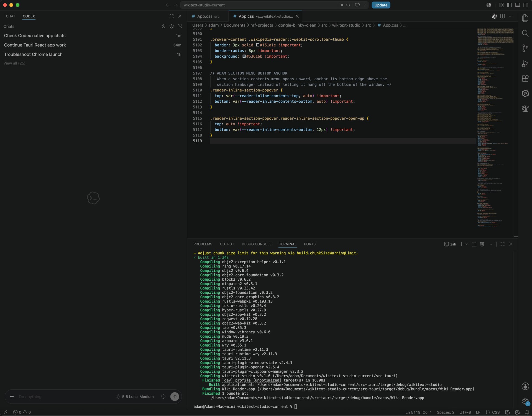Open the Accounts menu icon

525,386
